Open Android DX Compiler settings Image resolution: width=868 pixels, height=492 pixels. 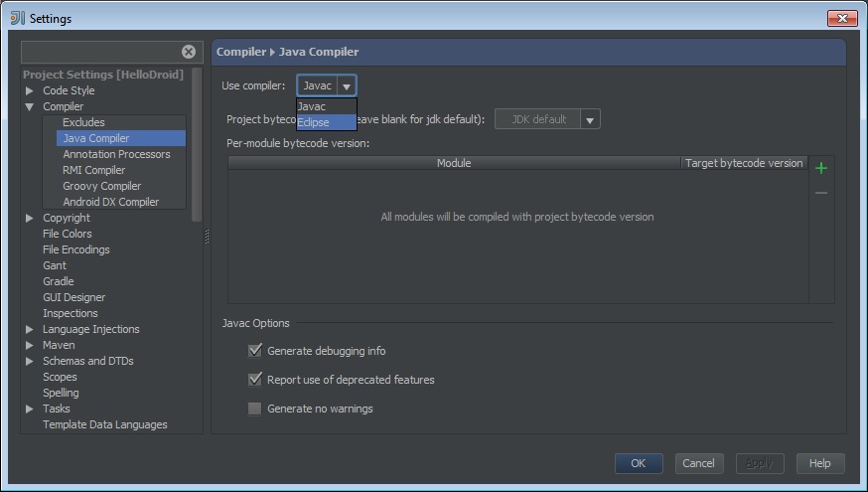point(110,202)
